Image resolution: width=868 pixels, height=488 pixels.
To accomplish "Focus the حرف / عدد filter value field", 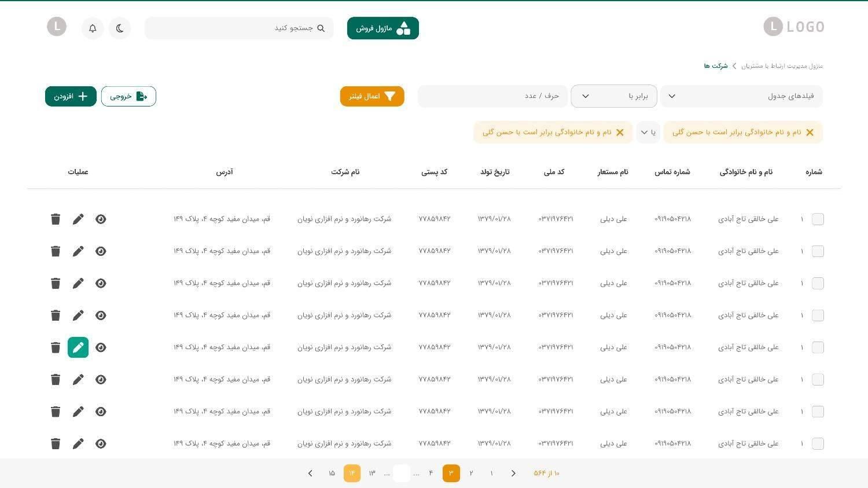I will coord(492,96).
